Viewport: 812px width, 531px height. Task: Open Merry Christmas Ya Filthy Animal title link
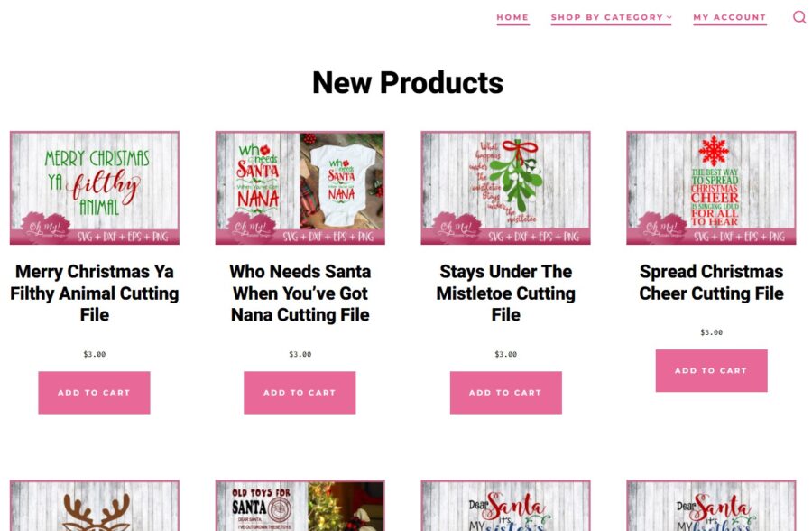tap(94, 293)
